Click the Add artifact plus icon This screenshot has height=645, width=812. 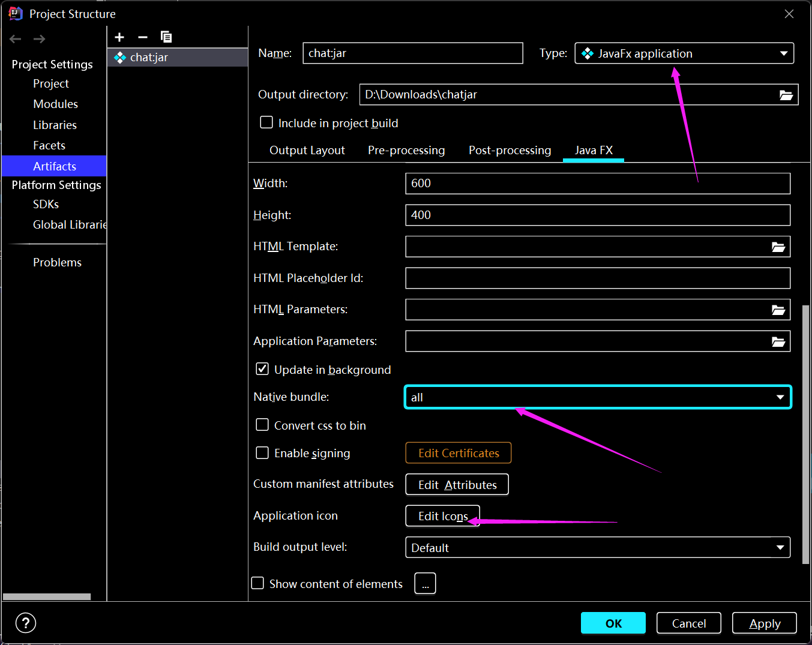[119, 37]
